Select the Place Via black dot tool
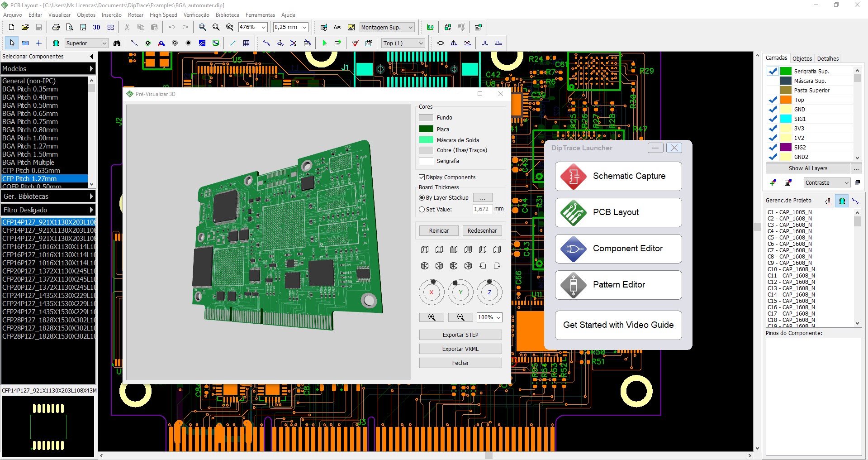868x460 pixels. (x=189, y=43)
